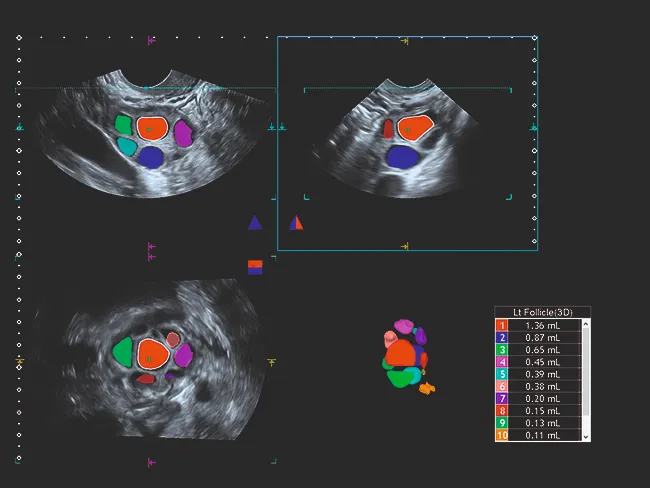The image size is (650, 488).
Task: Select follicle 1 row showing 1.36 mL
Action: (x=538, y=324)
